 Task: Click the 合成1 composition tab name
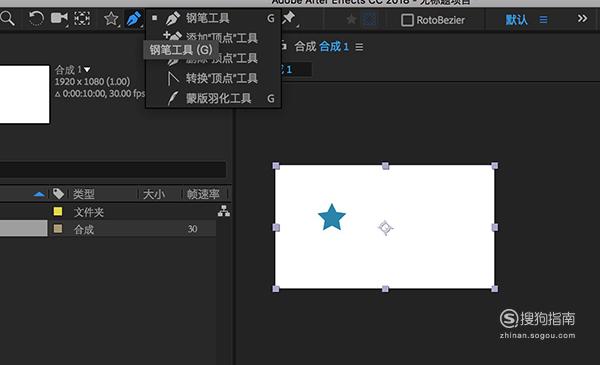click(334, 47)
